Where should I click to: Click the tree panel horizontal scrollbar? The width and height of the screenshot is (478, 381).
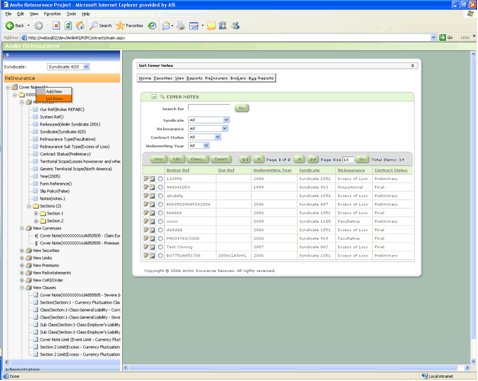pos(62,362)
